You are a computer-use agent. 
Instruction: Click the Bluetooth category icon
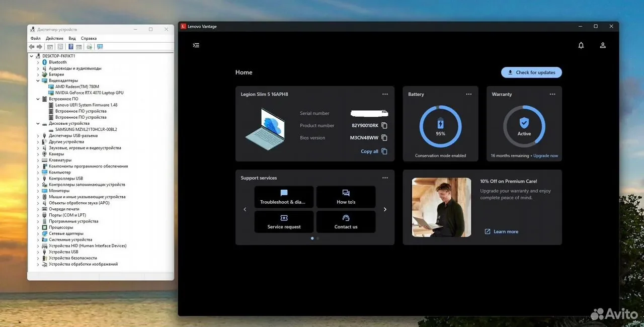tap(44, 62)
